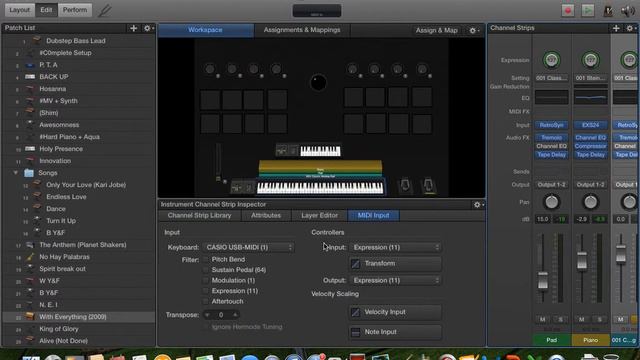Open Channel Strips gear menu
Screen dimensions: 640x360
tap(631, 28)
